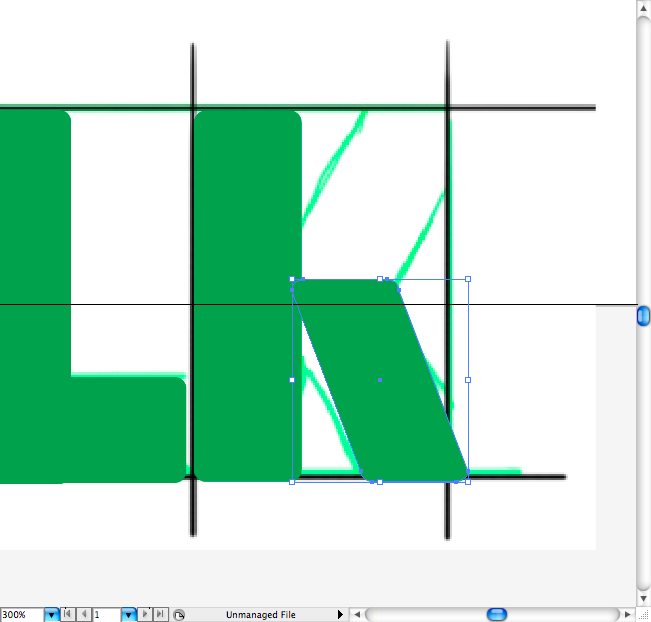
Task: Go to previous artboard arrow
Action: 84,614
